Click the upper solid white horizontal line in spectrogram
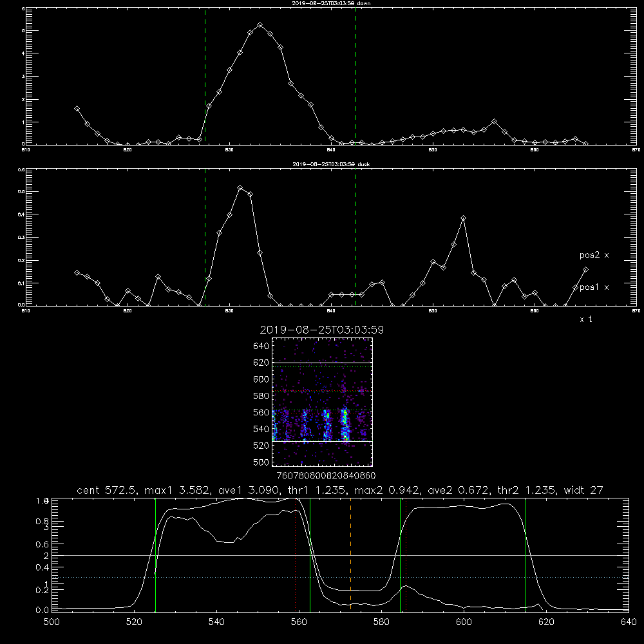The width and height of the screenshot is (644, 644). [322, 363]
